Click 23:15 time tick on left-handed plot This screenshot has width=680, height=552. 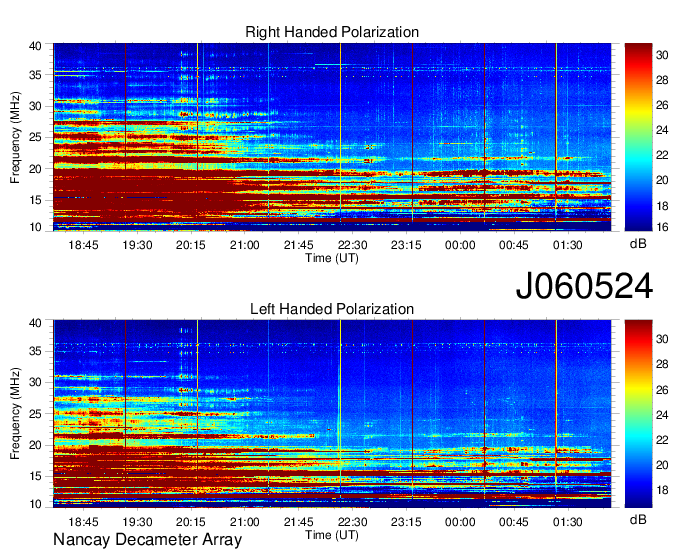coord(406,522)
